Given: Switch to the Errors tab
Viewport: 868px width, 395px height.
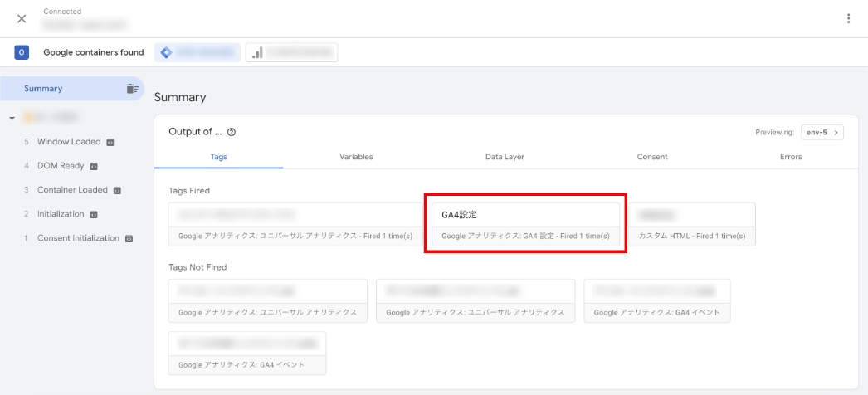Looking at the screenshot, I should pos(791,157).
